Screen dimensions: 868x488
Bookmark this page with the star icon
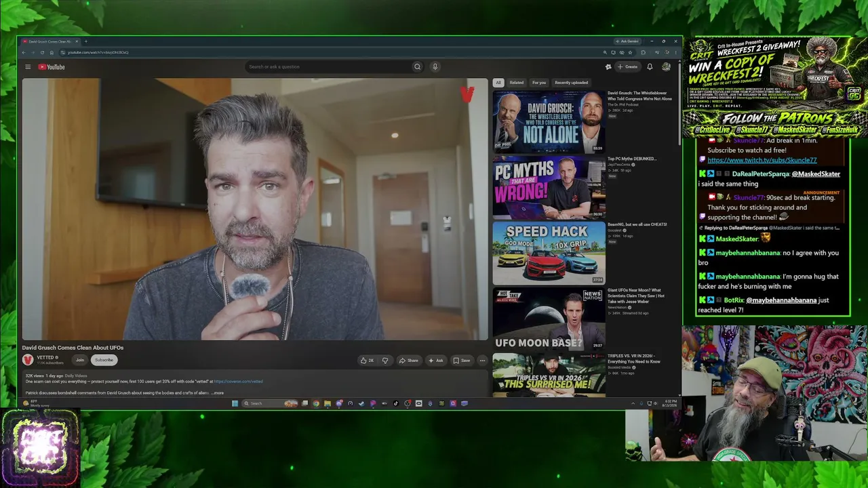[x=631, y=52]
